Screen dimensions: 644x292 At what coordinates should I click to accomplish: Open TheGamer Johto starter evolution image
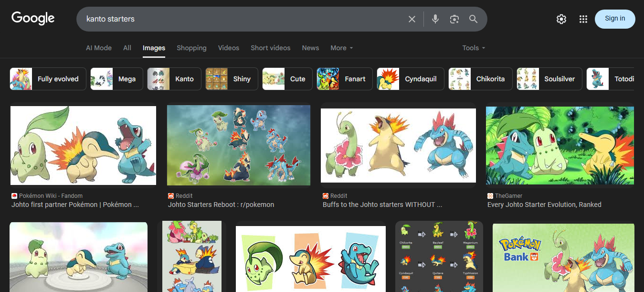click(x=560, y=145)
